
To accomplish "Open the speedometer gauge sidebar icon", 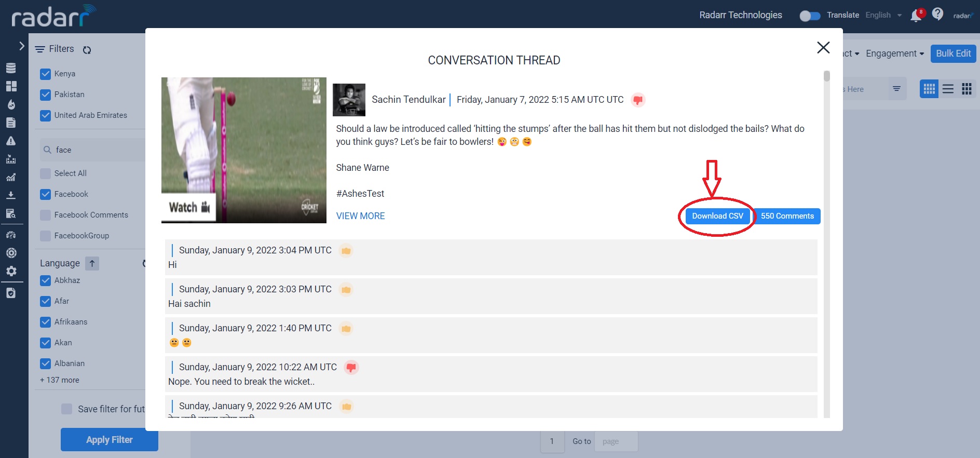I will click(11, 235).
